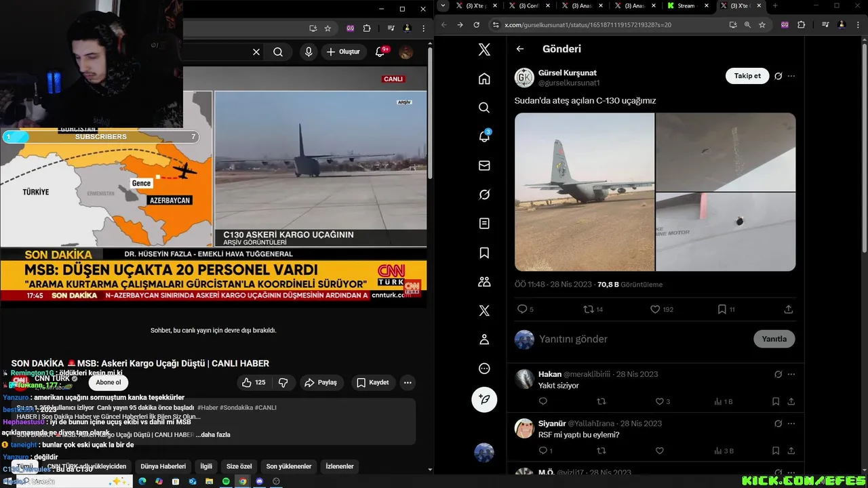This screenshot has width=868, height=488.
Task: Click the 'Kaydet' save button
Action: 373,382
